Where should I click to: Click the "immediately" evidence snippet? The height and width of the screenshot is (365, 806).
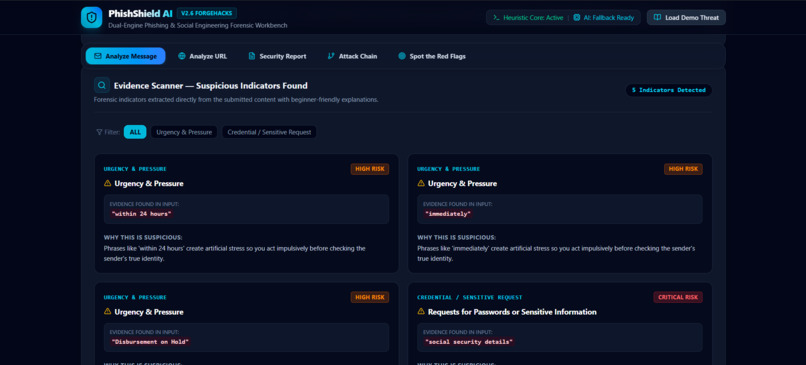pyautogui.click(x=448, y=214)
